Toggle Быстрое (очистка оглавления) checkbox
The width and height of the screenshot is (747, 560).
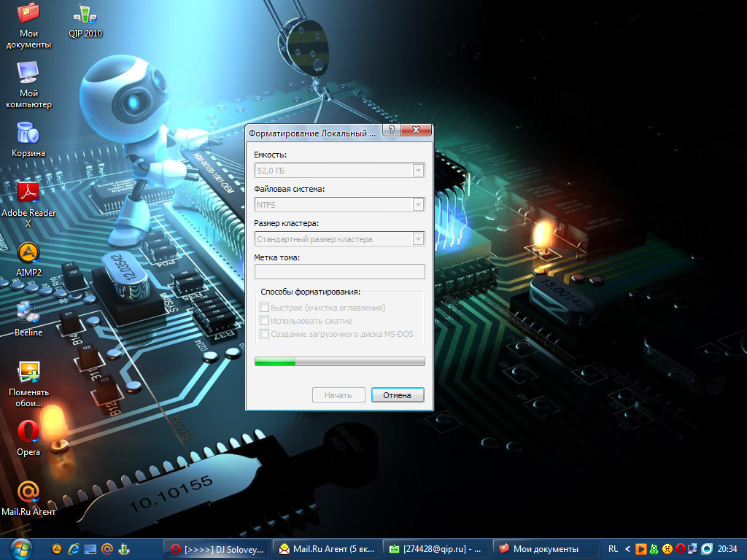click(265, 308)
